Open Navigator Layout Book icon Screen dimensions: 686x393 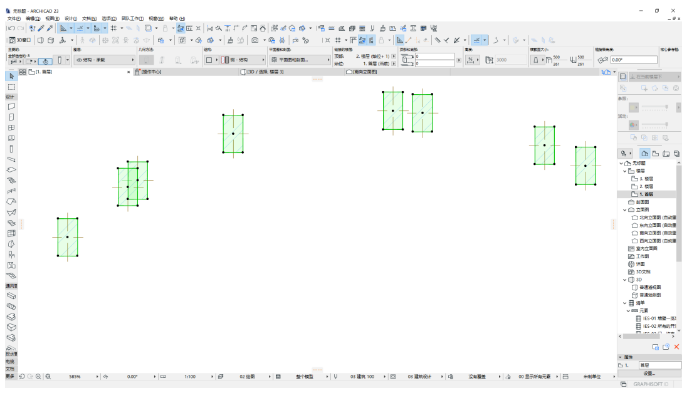pos(666,154)
